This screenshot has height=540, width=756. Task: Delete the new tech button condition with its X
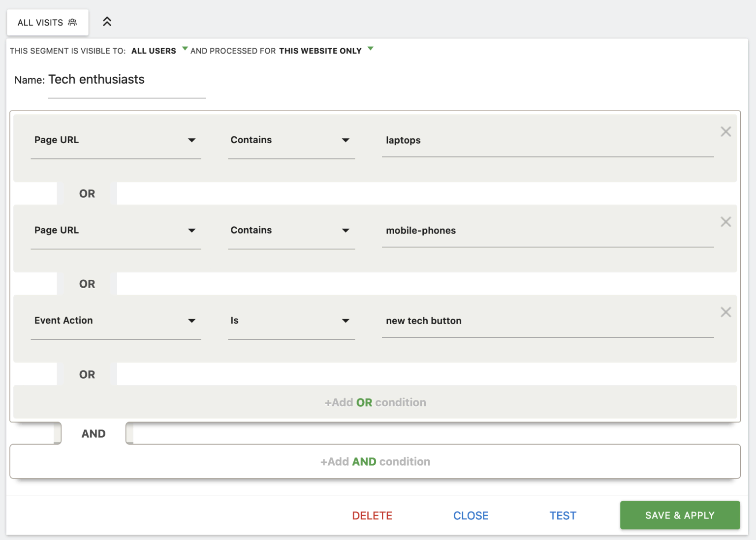pyautogui.click(x=725, y=312)
